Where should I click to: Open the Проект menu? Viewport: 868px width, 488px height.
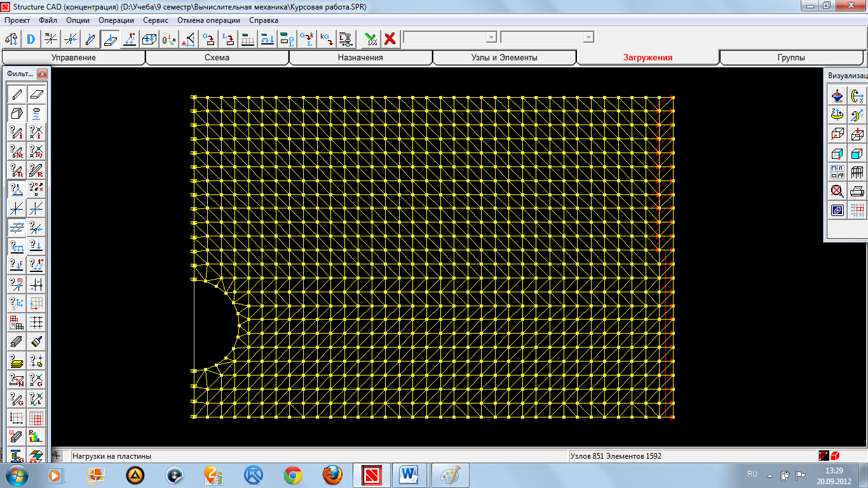17,20
